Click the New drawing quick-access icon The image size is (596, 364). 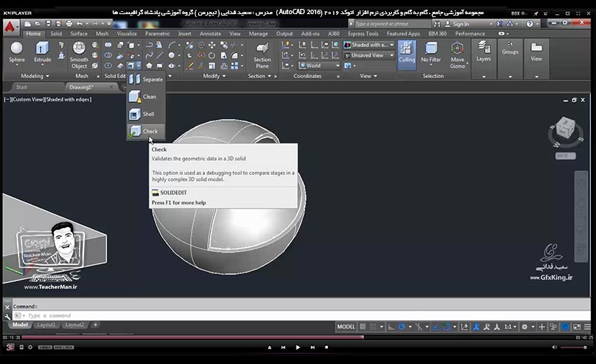[x=28, y=24]
